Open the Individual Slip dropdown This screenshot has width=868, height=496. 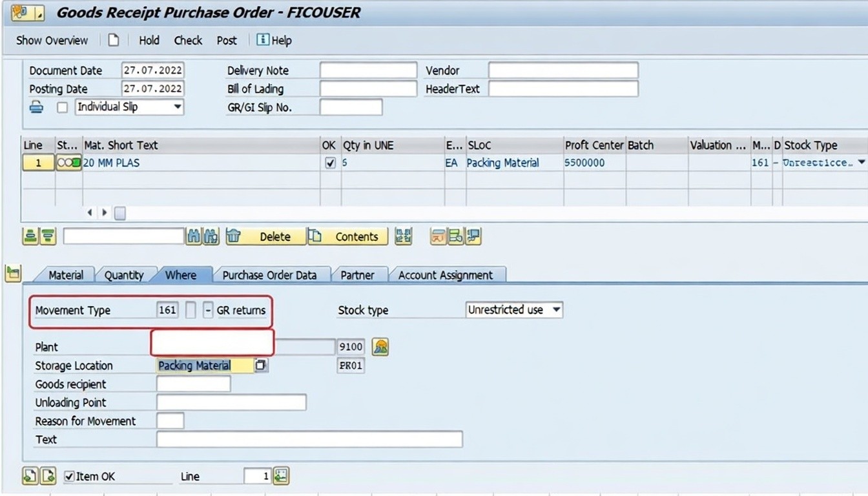point(177,107)
